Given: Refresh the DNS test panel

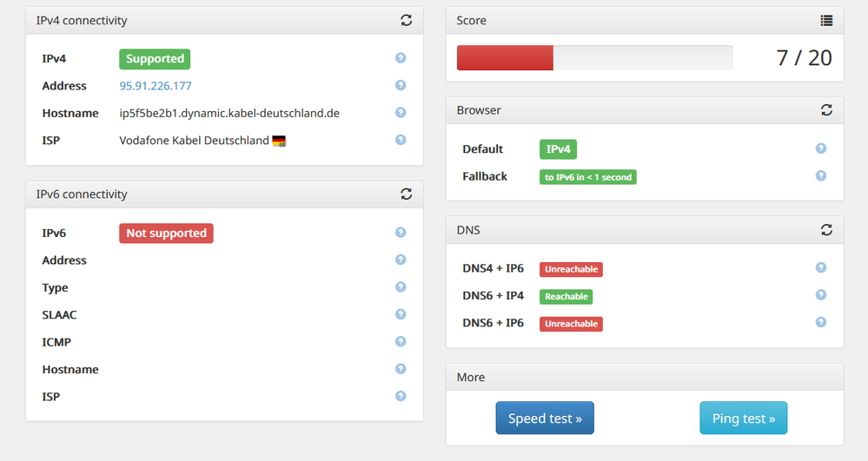Looking at the screenshot, I should 826,230.
